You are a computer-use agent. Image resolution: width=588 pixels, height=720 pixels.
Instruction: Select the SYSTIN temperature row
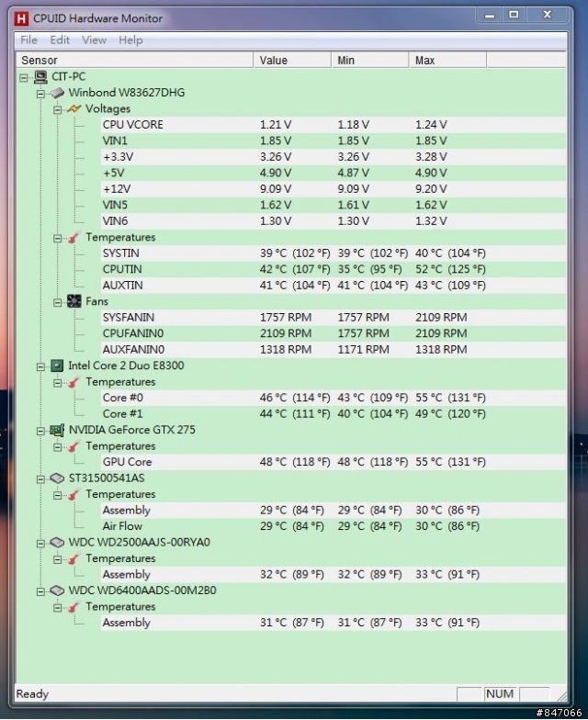click(334, 253)
